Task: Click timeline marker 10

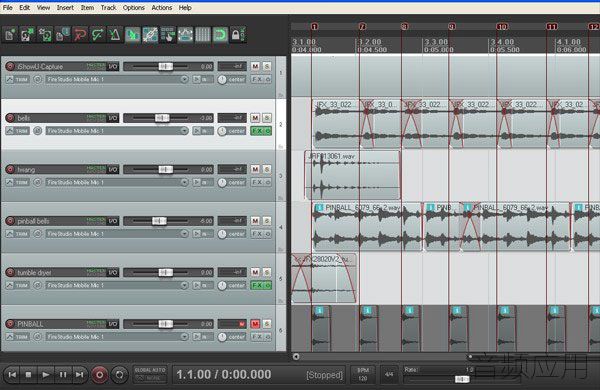Action: tap(502, 26)
